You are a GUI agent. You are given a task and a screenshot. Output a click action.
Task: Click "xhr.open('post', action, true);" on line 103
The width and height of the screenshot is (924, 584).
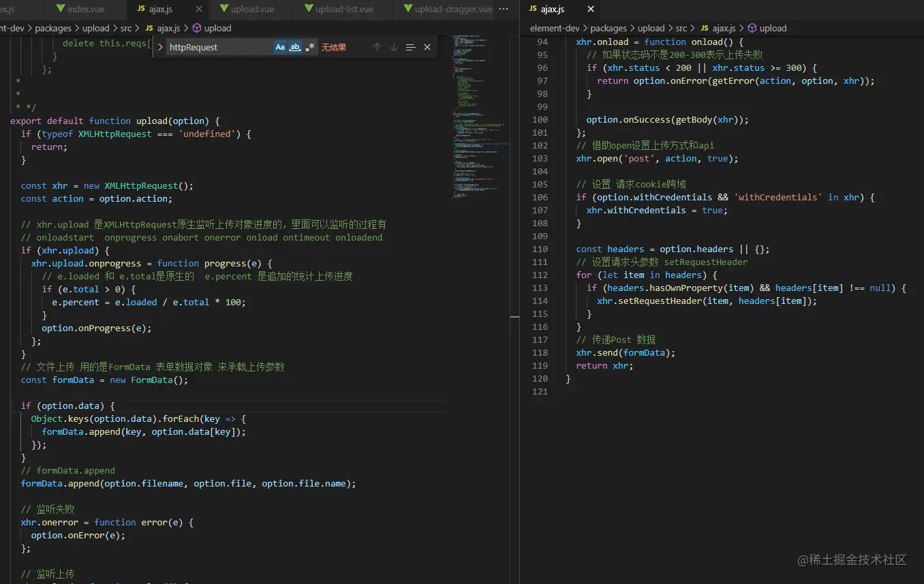pyautogui.click(x=657, y=158)
